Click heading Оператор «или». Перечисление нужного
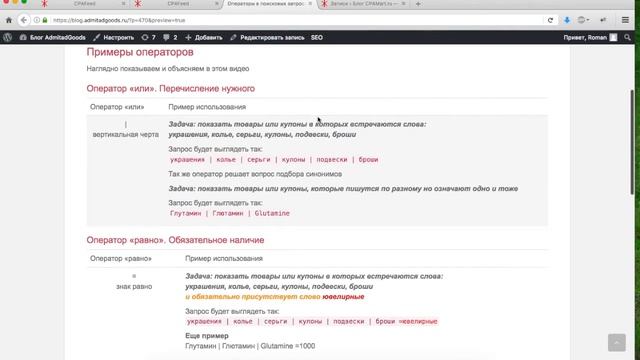The image size is (640, 360). [171, 89]
